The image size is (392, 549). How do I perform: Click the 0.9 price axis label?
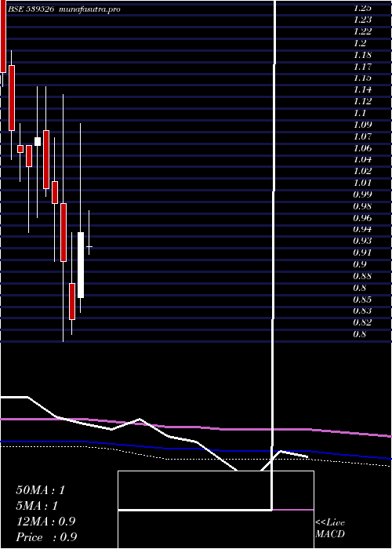pyautogui.click(x=360, y=264)
